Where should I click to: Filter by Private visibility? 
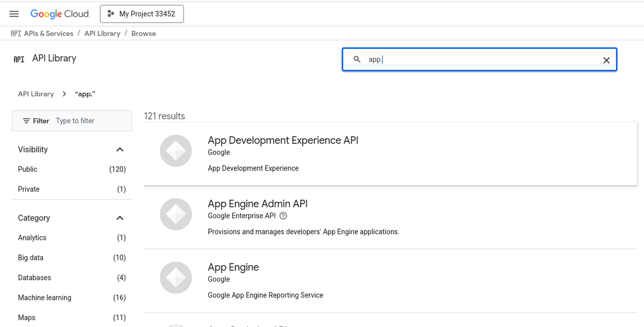pyautogui.click(x=29, y=189)
